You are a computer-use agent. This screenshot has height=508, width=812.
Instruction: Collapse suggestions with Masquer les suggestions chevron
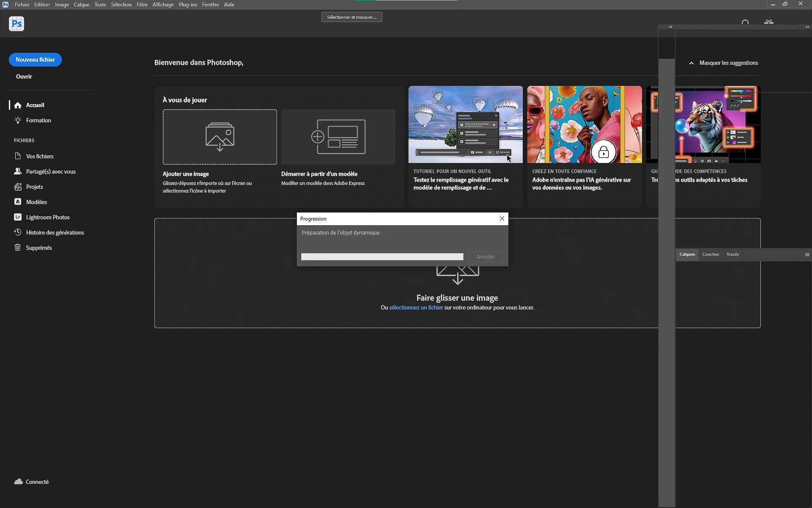coord(691,63)
